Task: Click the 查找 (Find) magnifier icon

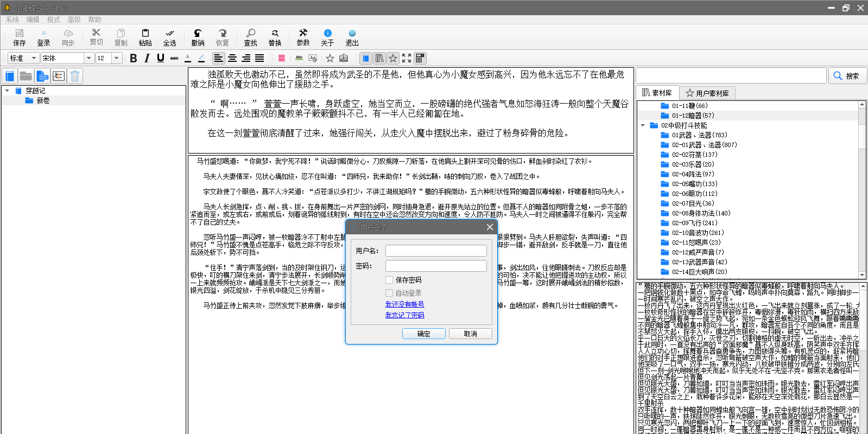Action: 250,37
